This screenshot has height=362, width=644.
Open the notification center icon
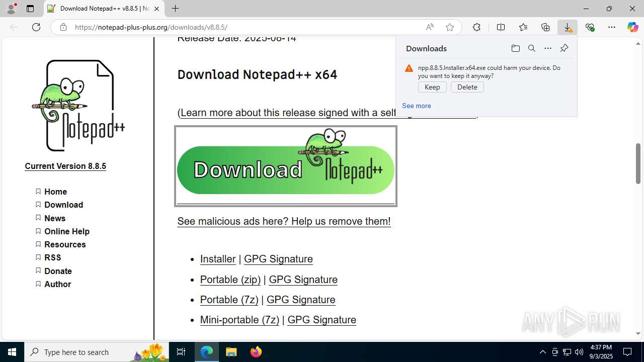(627, 352)
